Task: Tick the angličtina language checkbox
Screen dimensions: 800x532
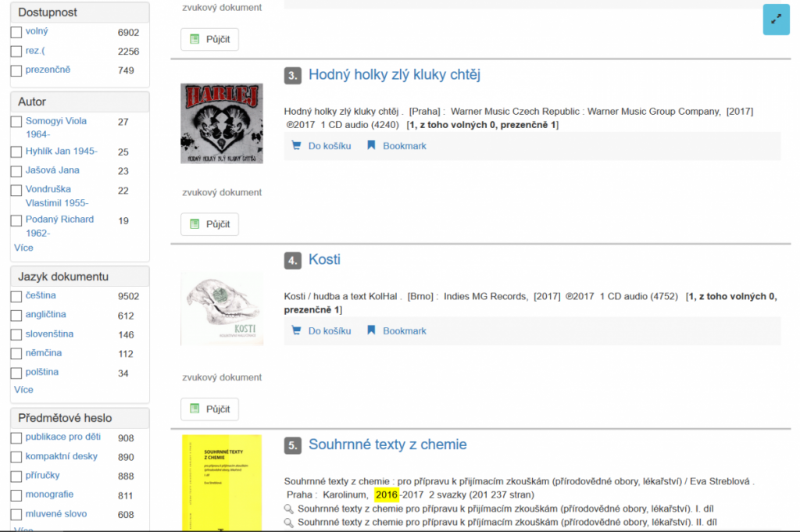Action: (16, 316)
